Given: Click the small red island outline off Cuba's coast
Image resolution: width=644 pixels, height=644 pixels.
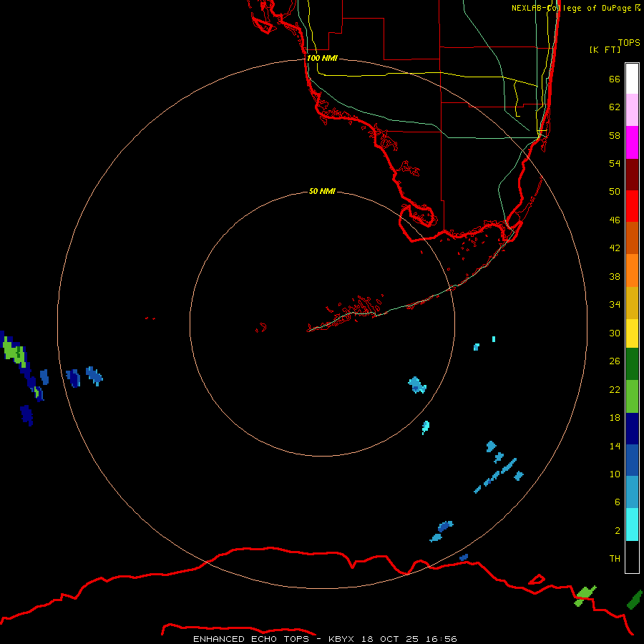Looking at the screenshot, I should (x=537, y=580).
